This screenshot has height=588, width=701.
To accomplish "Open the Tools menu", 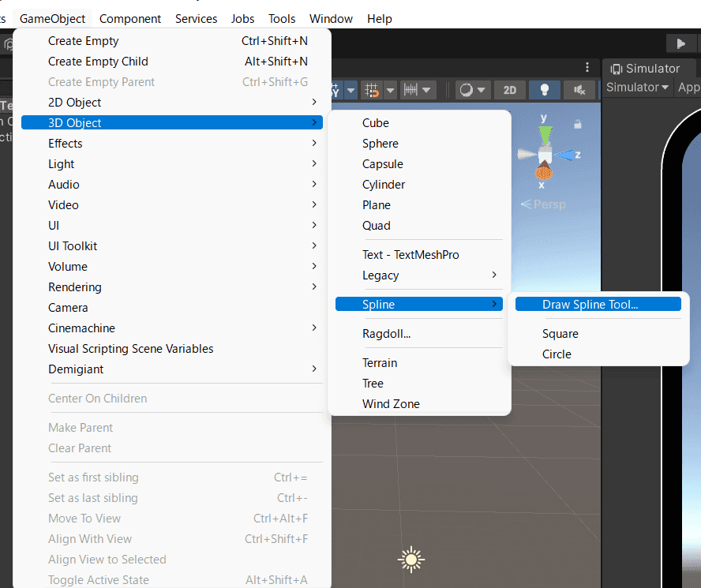I will 282,19.
